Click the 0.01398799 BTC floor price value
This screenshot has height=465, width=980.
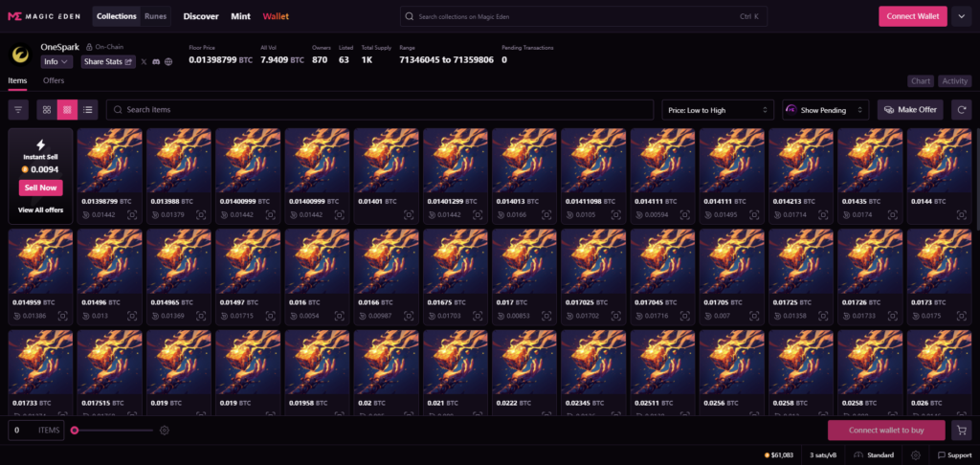click(x=221, y=60)
